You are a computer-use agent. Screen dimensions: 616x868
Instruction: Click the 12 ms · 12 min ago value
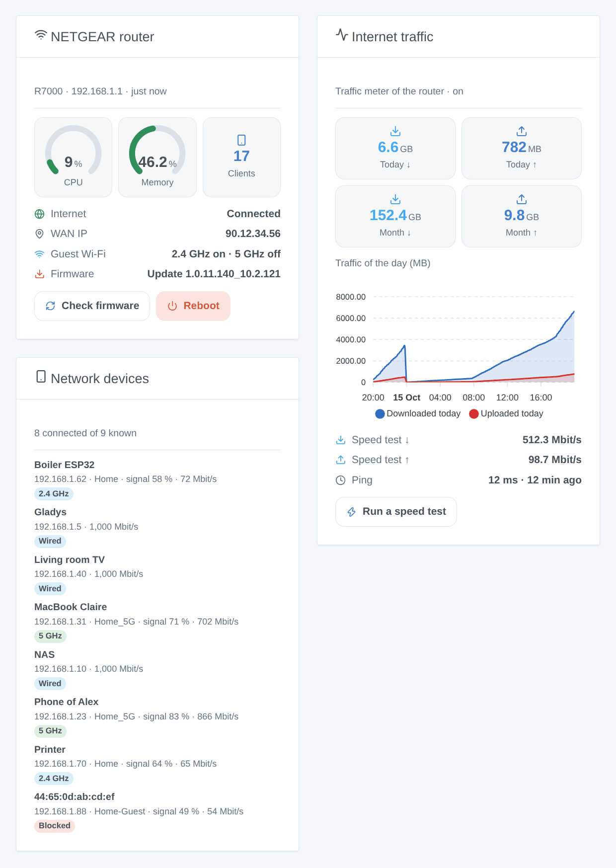tap(535, 480)
